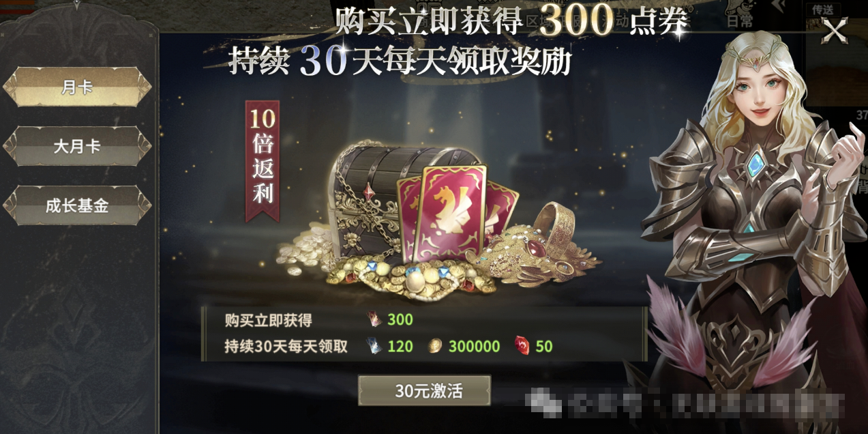Click the 日常 menu item at top
This screenshot has width=868, height=434.
click(740, 20)
